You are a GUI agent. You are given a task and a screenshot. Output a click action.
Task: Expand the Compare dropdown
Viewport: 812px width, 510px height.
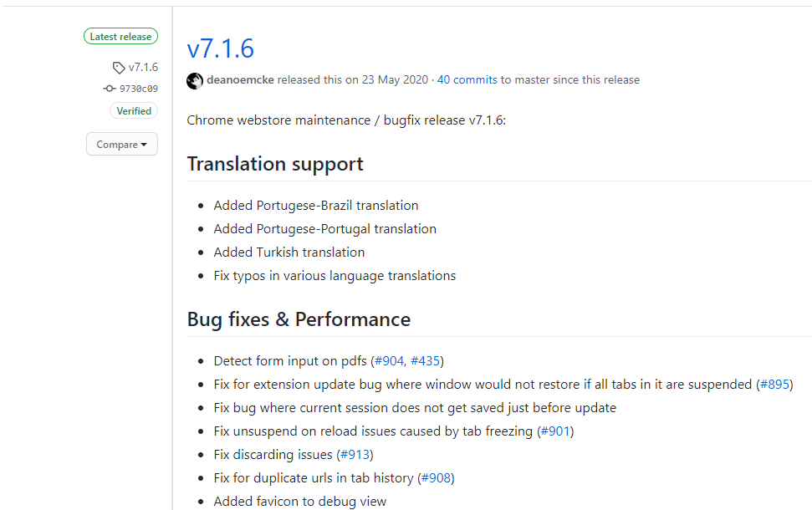coord(122,144)
